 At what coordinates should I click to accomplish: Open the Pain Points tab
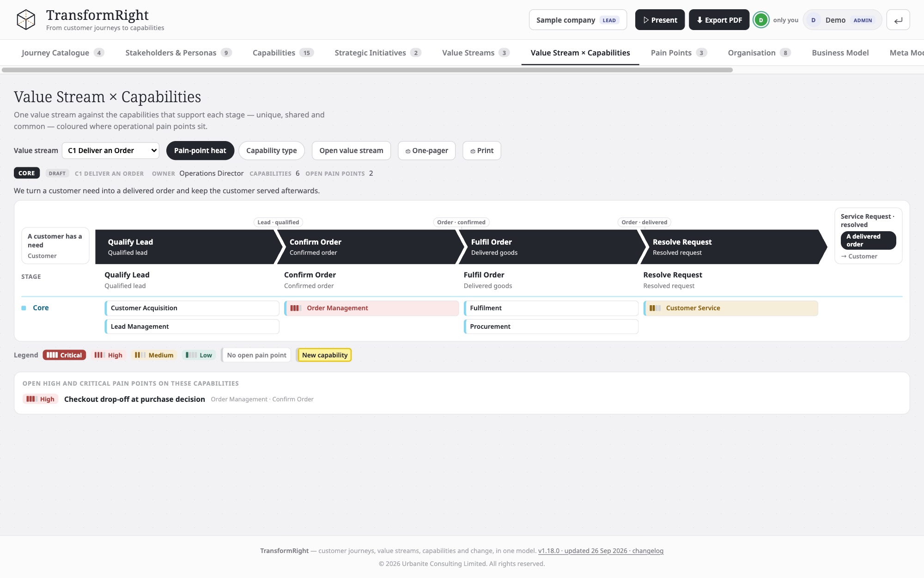[x=679, y=53]
